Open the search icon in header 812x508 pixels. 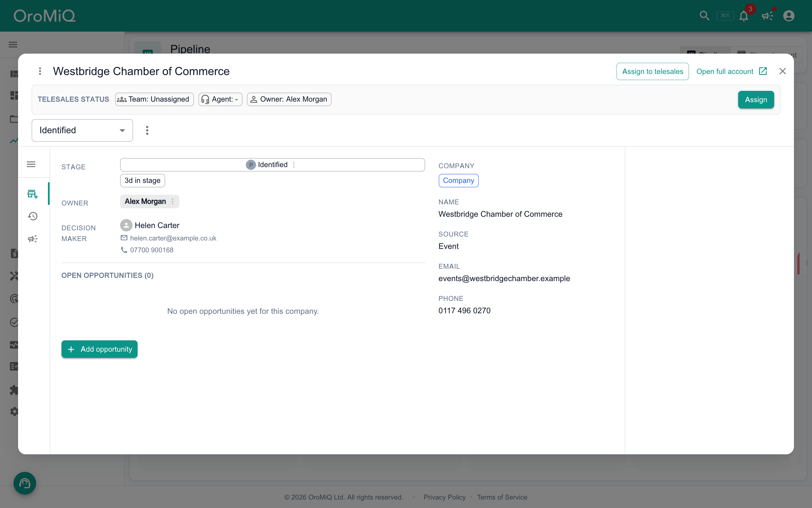[704, 16]
